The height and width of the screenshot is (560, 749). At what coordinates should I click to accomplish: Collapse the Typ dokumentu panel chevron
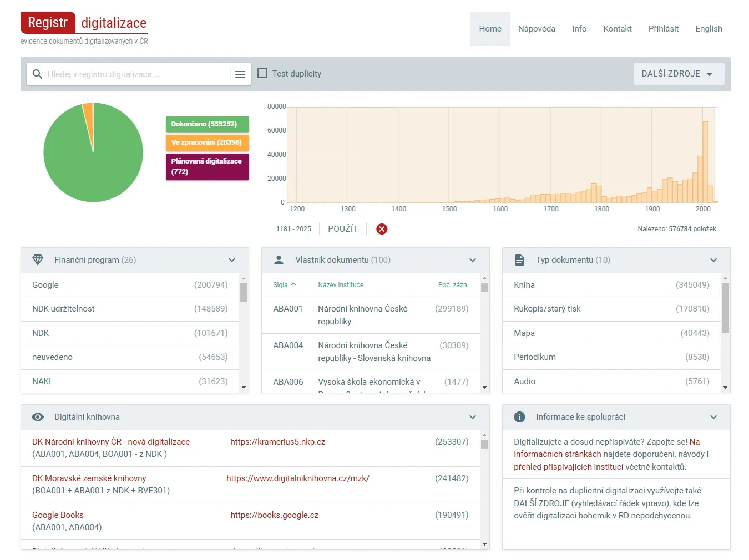pyautogui.click(x=713, y=260)
